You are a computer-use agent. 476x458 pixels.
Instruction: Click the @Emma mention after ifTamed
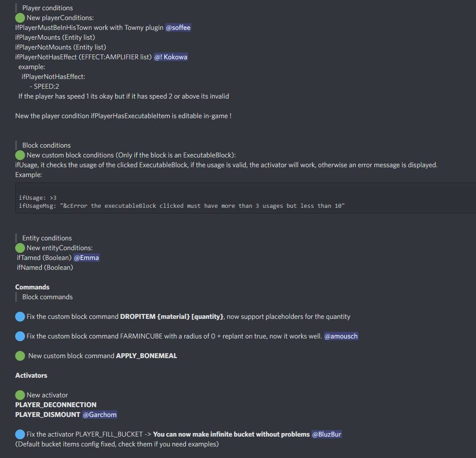pyautogui.click(x=87, y=258)
